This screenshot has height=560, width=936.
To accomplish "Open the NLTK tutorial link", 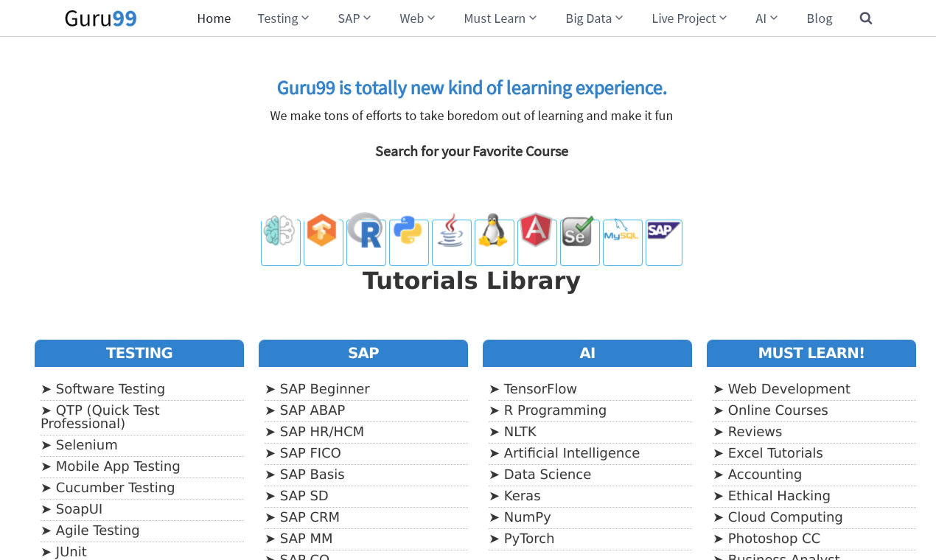I will (520, 432).
